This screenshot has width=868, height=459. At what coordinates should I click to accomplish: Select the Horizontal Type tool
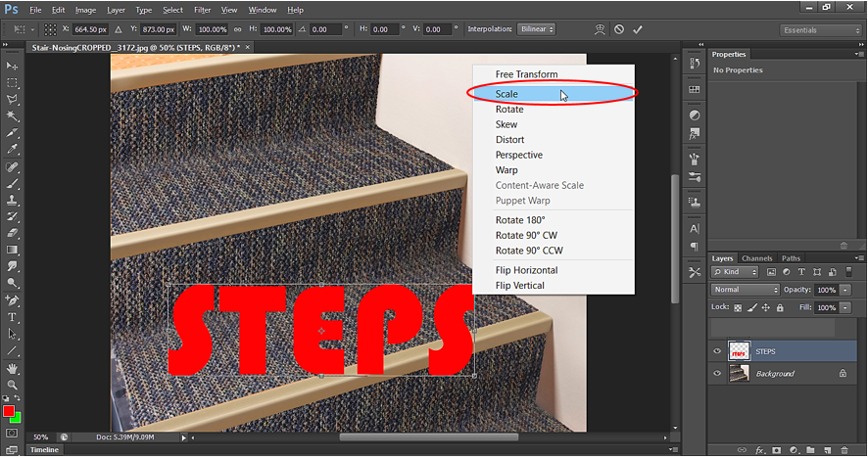[12, 317]
